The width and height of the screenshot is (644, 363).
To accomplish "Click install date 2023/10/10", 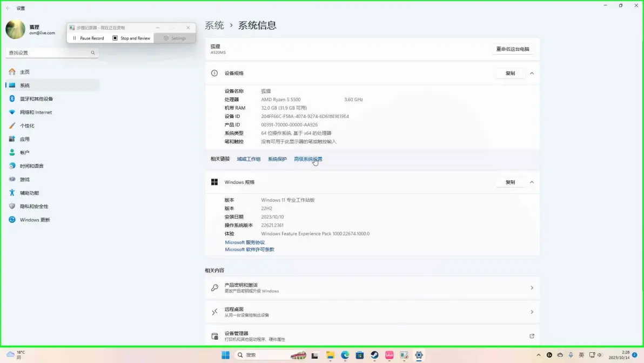I will coord(272,217).
